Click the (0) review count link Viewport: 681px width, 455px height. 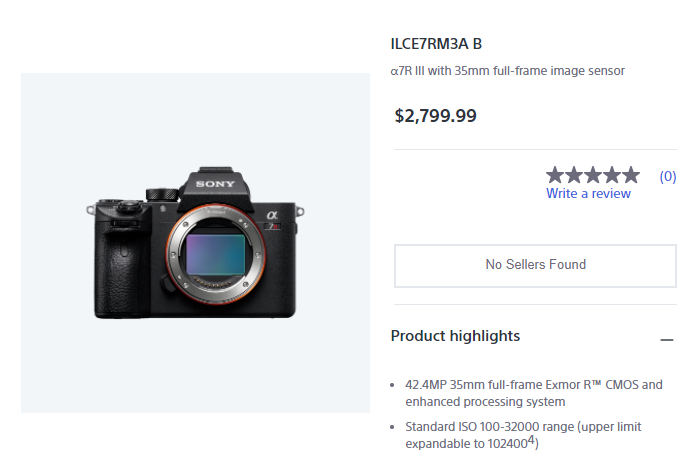(x=667, y=176)
